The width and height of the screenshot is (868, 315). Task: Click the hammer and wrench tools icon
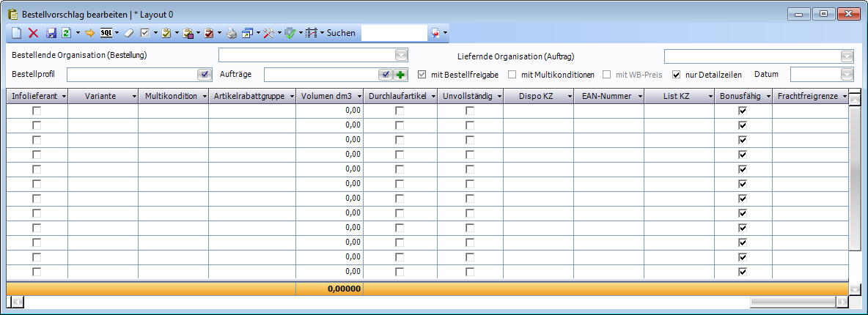[268, 33]
